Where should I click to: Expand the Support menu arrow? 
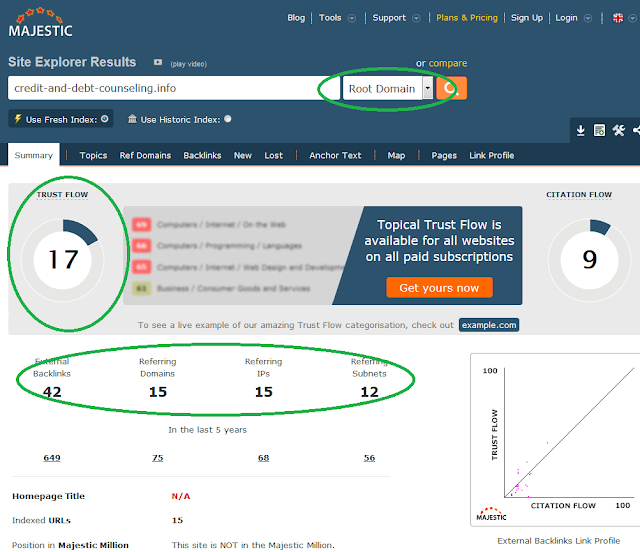click(x=416, y=18)
